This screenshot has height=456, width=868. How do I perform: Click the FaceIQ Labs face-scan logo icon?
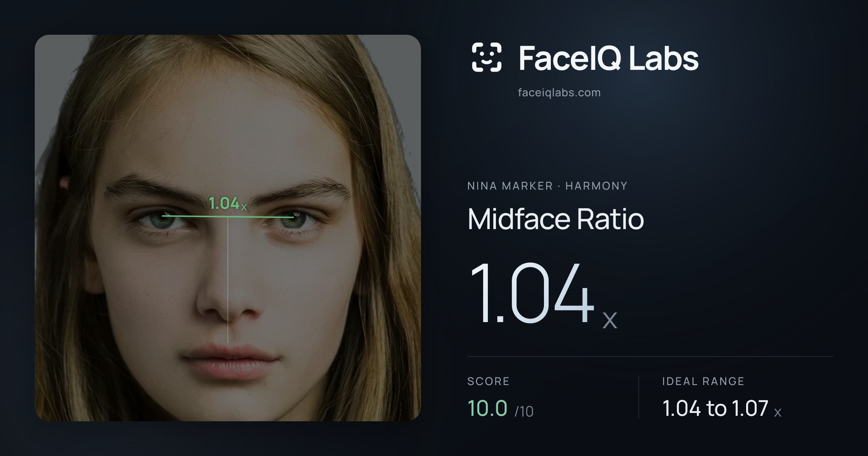(x=486, y=57)
